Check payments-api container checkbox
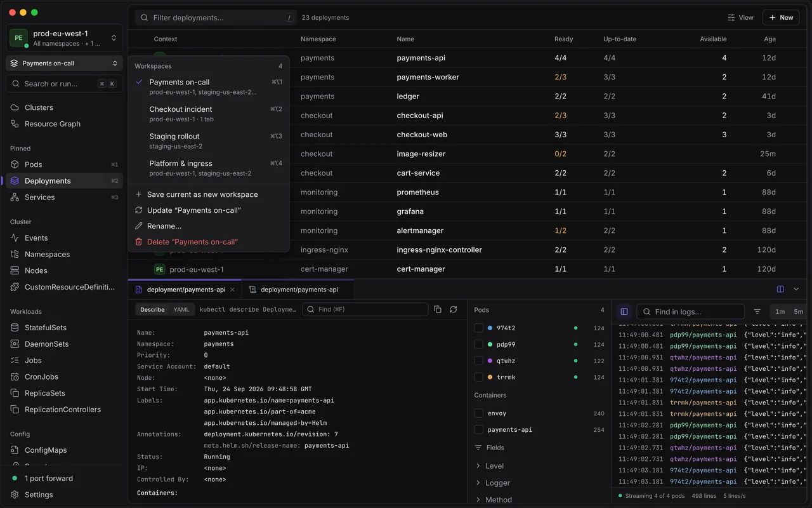This screenshot has width=812, height=508. (479, 430)
